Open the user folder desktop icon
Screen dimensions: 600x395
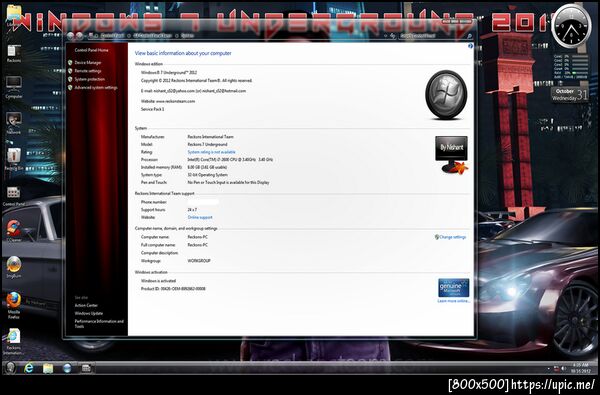point(14,15)
